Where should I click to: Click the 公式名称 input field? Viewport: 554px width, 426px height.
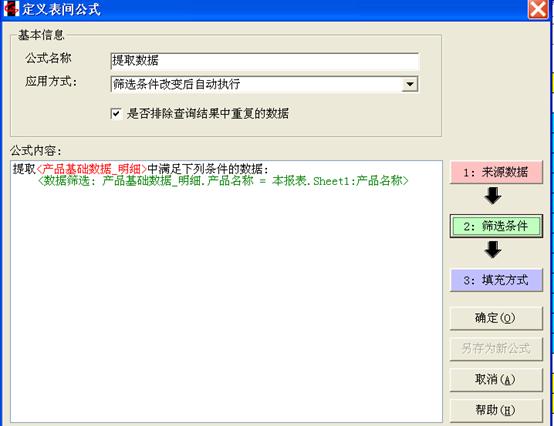click(x=265, y=61)
